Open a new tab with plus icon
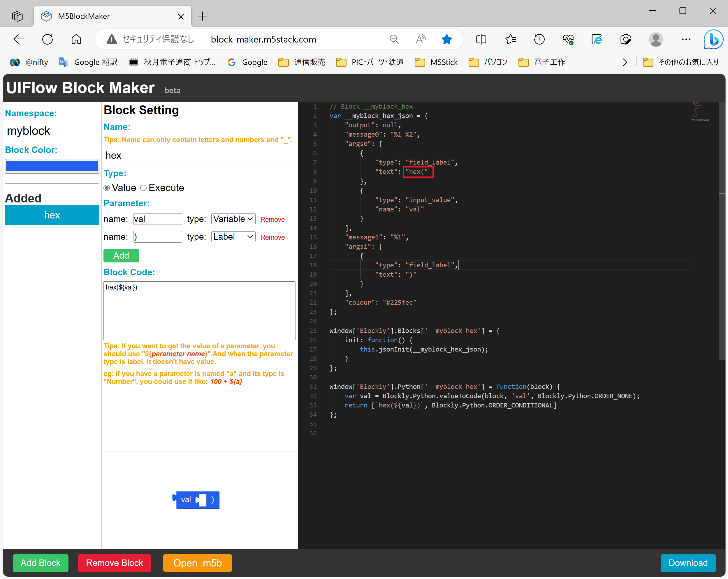The image size is (728, 579). click(203, 16)
